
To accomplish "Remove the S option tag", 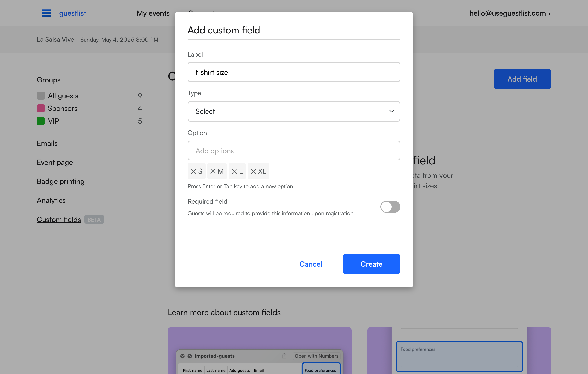I will pyautogui.click(x=193, y=171).
